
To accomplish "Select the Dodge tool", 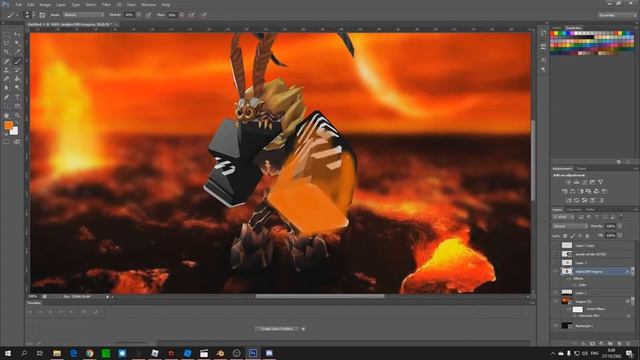I will [x=17, y=88].
